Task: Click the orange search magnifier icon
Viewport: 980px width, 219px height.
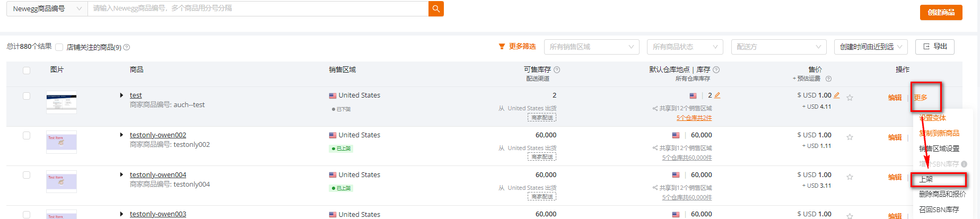Action: (x=436, y=8)
